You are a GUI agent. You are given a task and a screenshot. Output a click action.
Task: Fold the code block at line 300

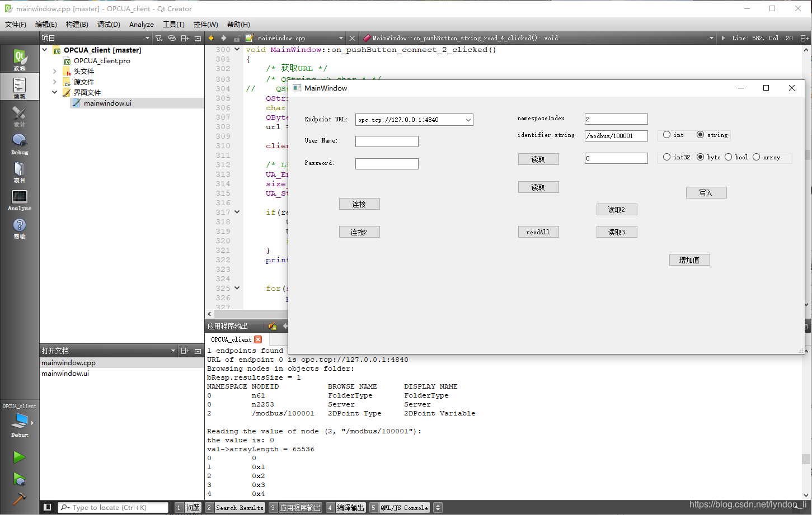pos(237,49)
